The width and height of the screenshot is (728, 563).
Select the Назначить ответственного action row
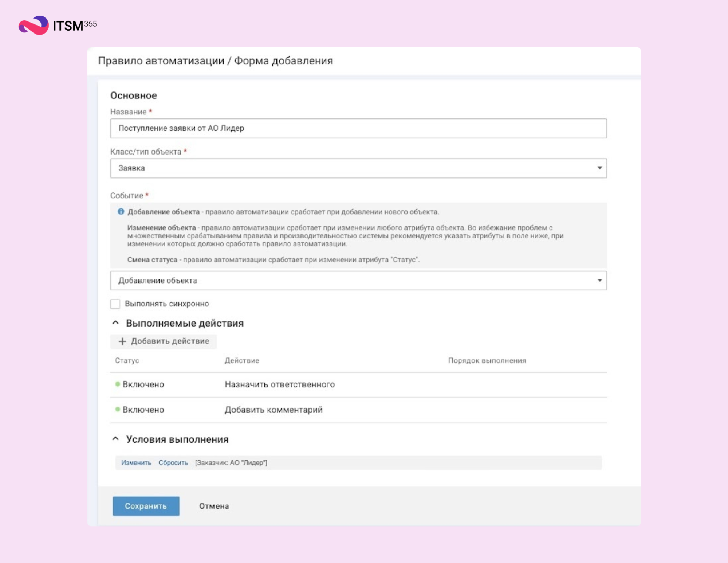click(x=279, y=384)
